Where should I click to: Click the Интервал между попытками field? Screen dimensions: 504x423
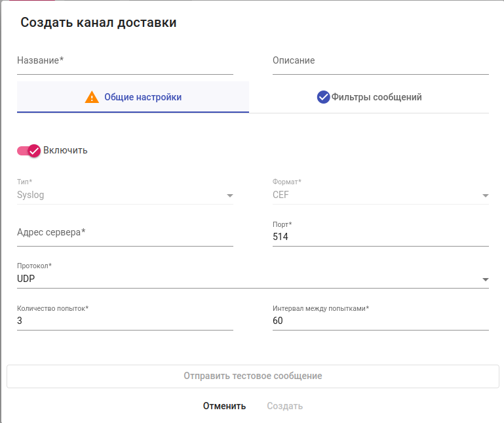pos(380,321)
